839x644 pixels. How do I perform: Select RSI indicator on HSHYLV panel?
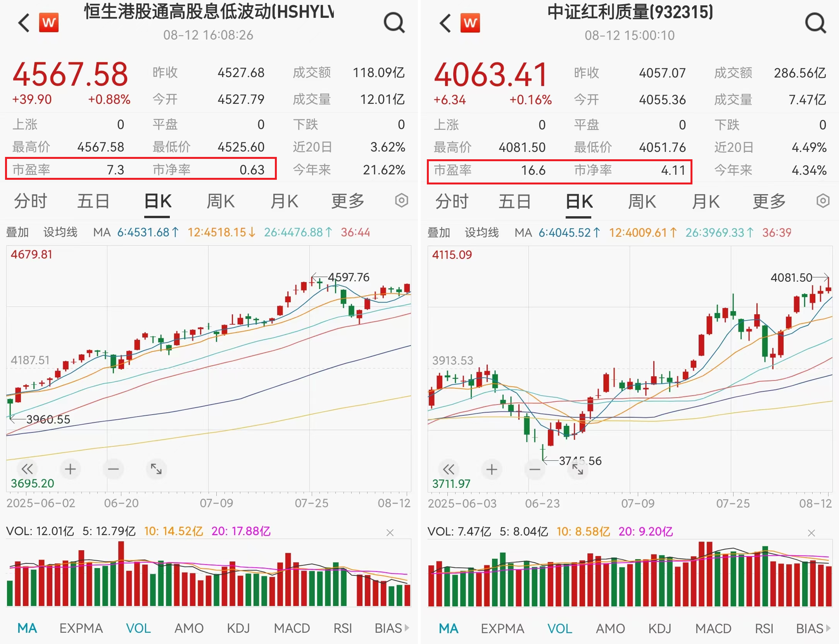point(343,628)
